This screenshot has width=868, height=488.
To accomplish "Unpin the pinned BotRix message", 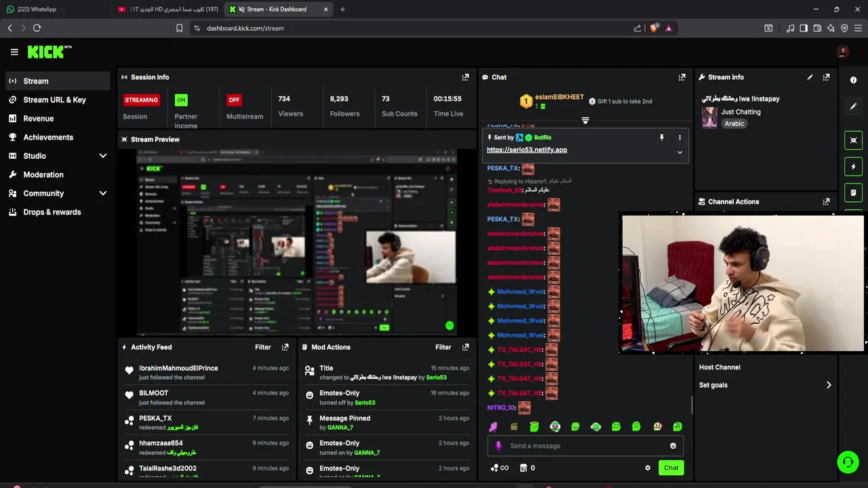I will pyautogui.click(x=662, y=138).
